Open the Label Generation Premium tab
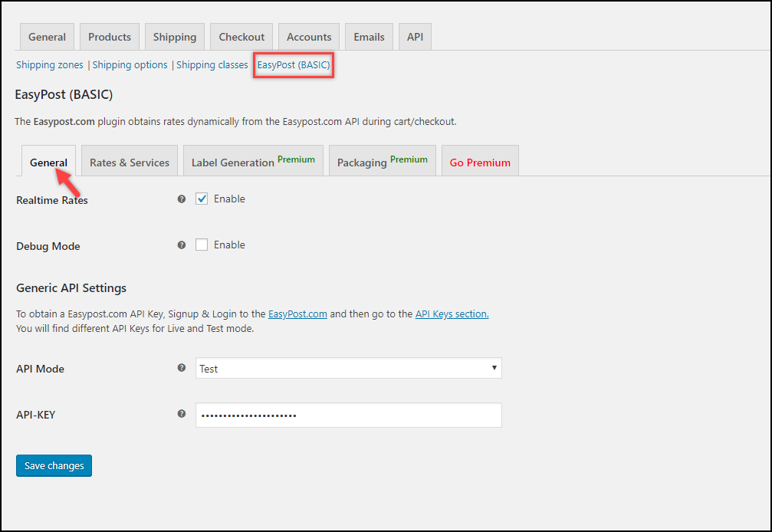Screen dimensions: 772x532 pos(253,161)
